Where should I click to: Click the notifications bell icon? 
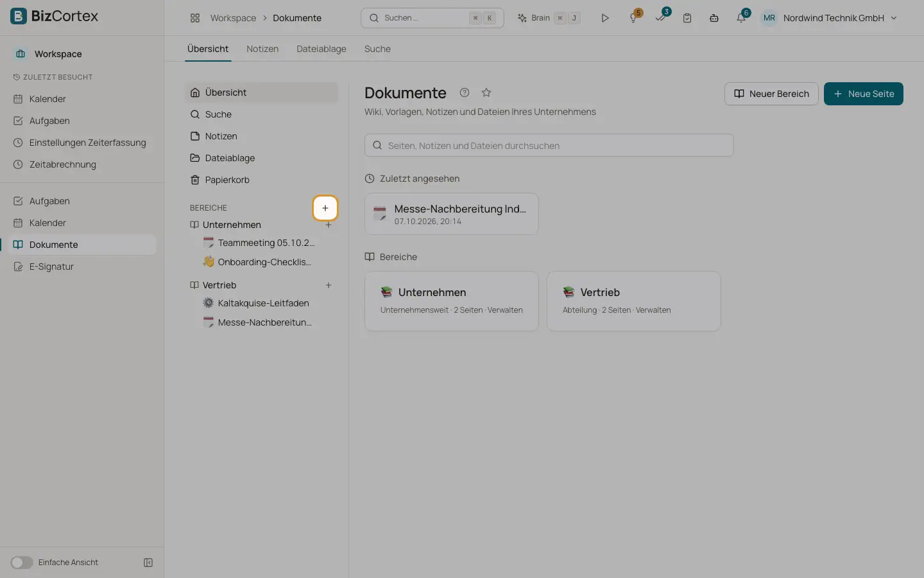[741, 18]
